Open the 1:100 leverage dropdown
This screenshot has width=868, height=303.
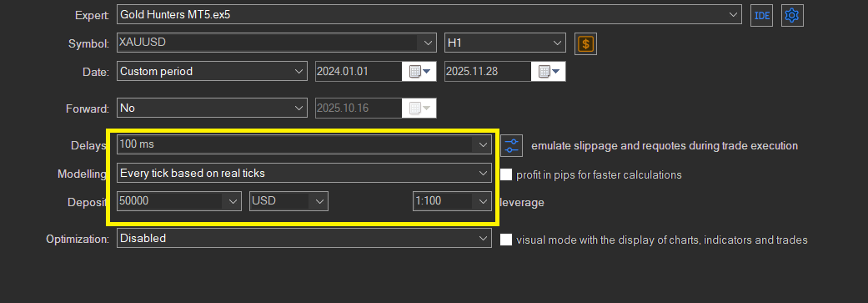pyautogui.click(x=452, y=201)
